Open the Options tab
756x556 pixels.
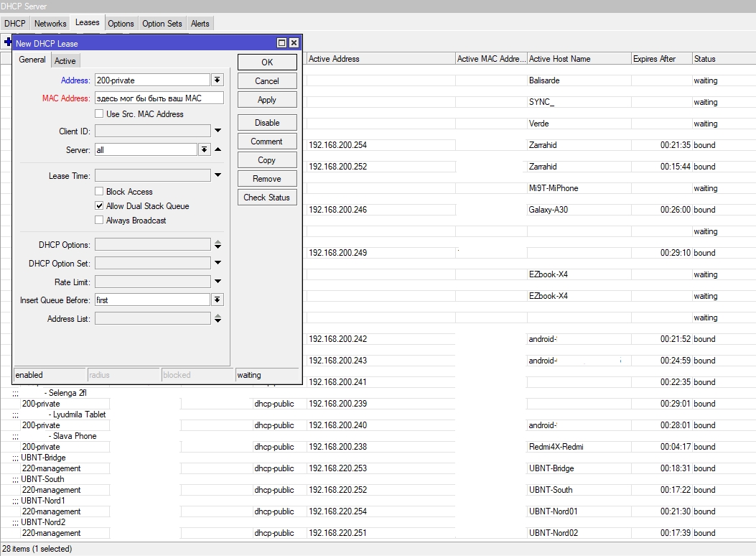tap(121, 24)
